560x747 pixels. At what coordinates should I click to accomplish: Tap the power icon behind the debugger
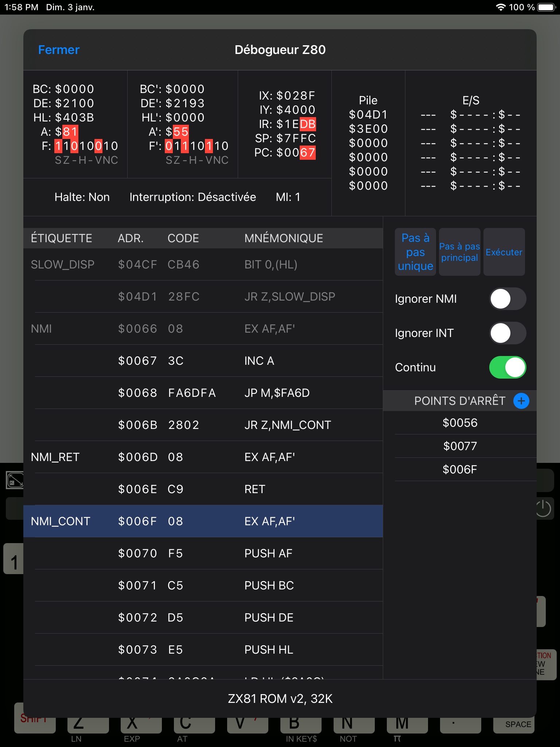coord(544,508)
